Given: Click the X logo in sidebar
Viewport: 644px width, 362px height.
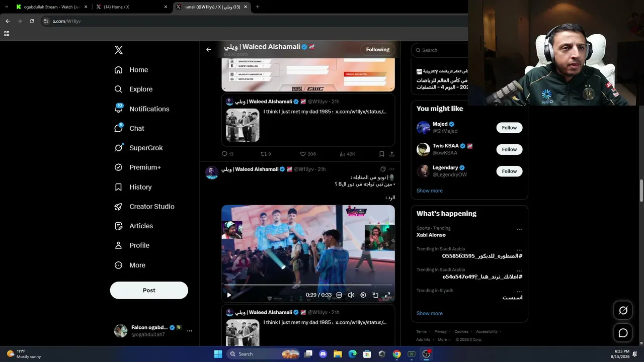Looking at the screenshot, I should (x=118, y=50).
